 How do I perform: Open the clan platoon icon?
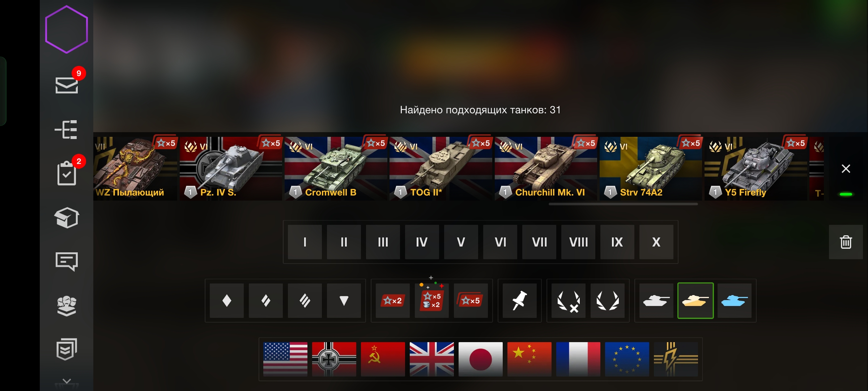pyautogui.click(x=67, y=306)
